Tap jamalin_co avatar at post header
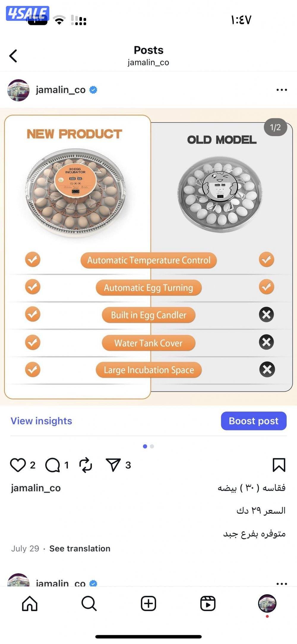This screenshot has height=644, width=297. point(18,90)
